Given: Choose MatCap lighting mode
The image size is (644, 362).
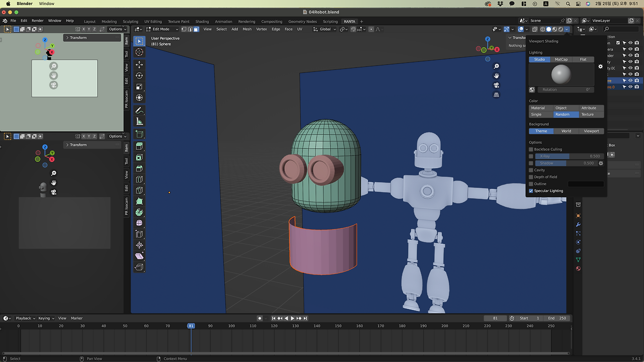Looking at the screenshot, I should (561, 59).
